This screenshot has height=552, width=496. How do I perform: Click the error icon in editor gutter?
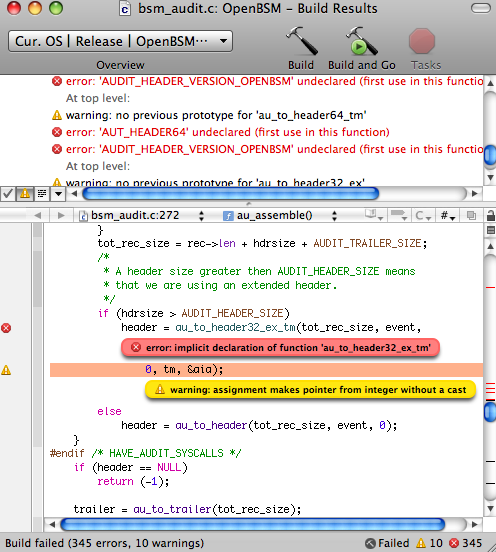[x=6, y=328]
